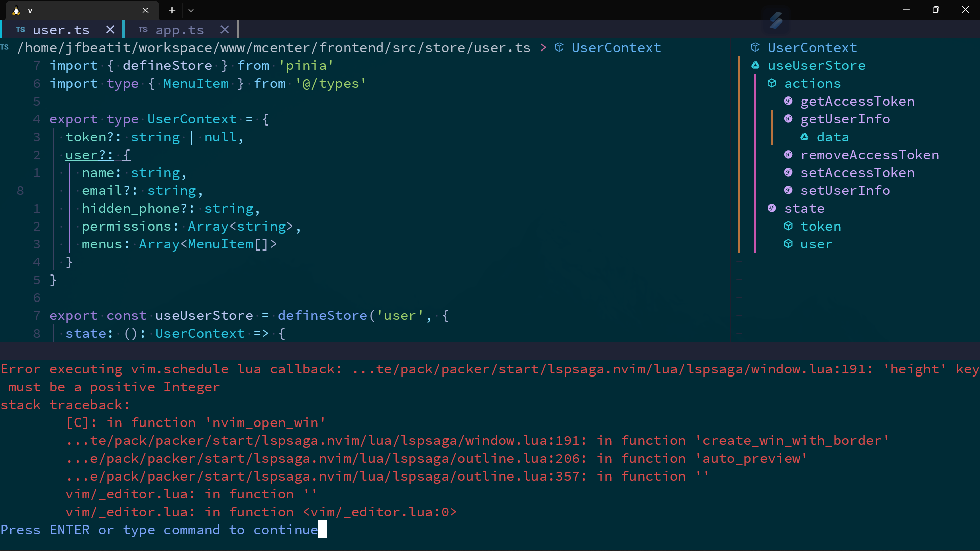Screen dimensions: 980x551
Task: Select useUserStore in the outline panel
Action: pos(816,65)
